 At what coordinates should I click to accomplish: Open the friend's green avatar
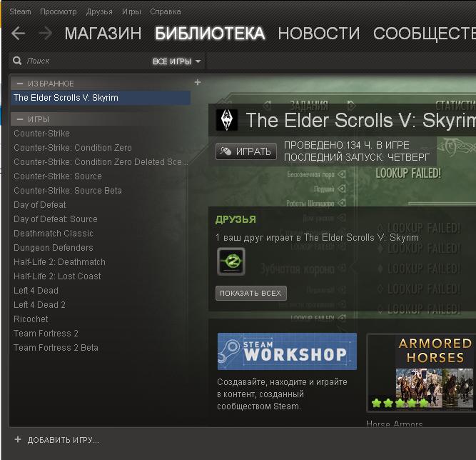point(231,261)
